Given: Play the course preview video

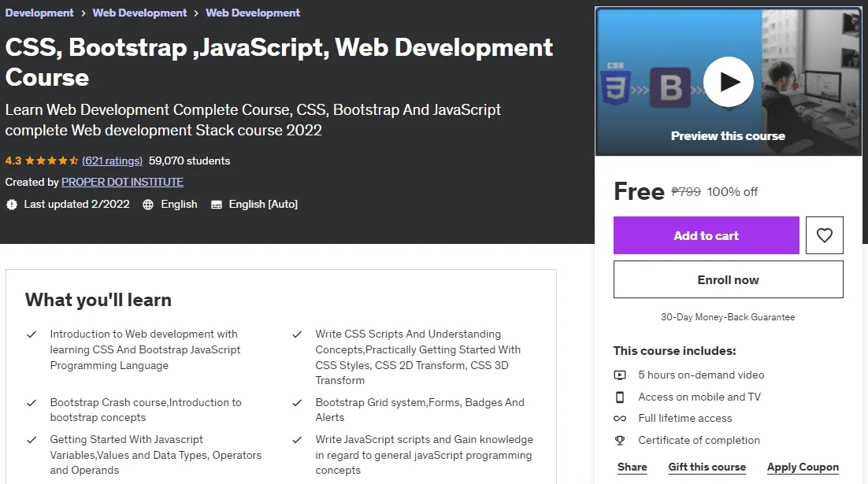Looking at the screenshot, I should [728, 82].
